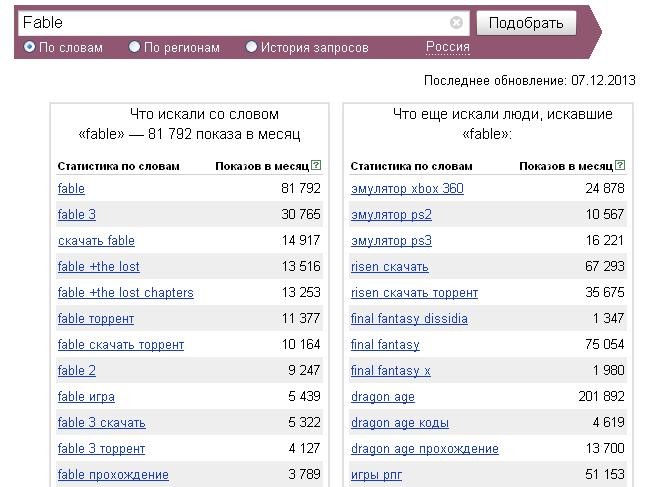The width and height of the screenshot is (651, 487).
Task: Open the dragon age прохождение link
Action: 425,448
